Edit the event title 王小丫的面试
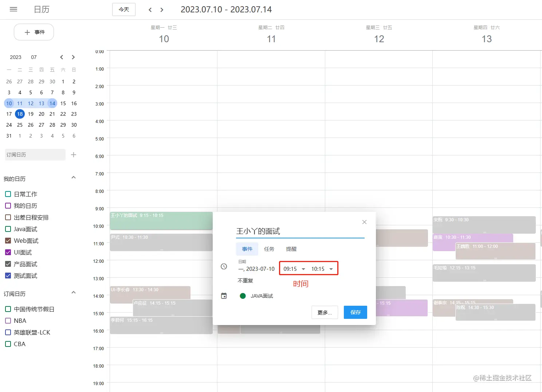Image resolution: width=542 pixels, height=392 pixels. pyautogui.click(x=300, y=231)
